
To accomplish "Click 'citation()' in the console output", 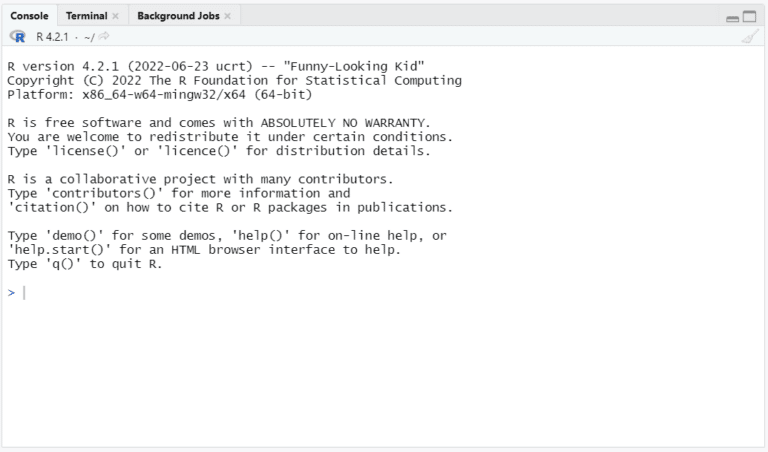I will (52, 207).
